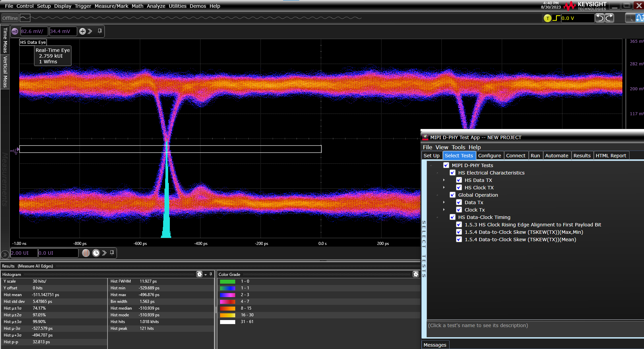Open the Histogram panel dropdown arrow

tap(206, 275)
